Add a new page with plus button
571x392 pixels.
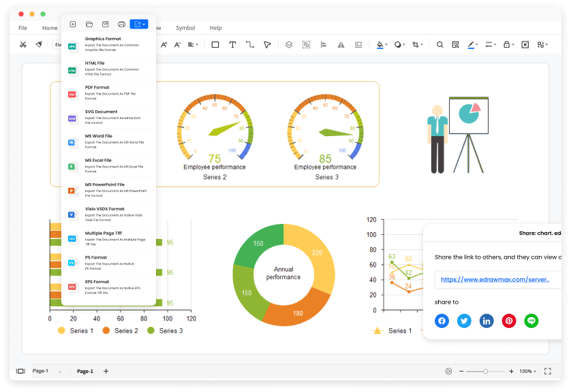106,371
